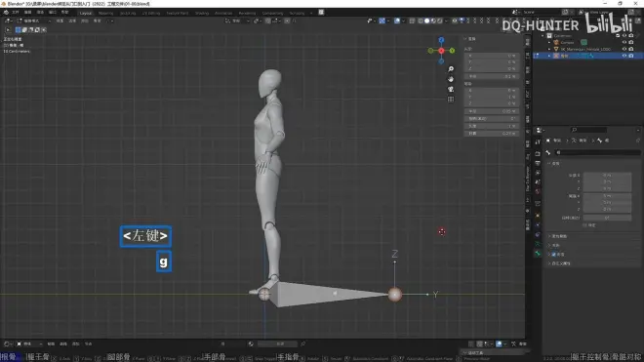This screenshot has height=362, width=644.
Task: Click the blue Z axis gizmo ball
Action: coord(441,40)
